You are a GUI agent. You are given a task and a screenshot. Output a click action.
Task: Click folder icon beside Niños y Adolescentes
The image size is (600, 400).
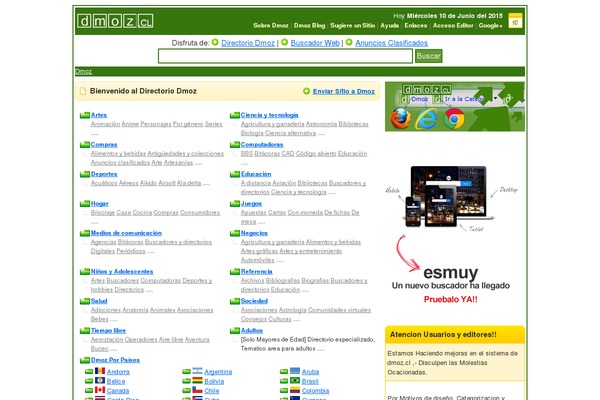pos(85,271)
